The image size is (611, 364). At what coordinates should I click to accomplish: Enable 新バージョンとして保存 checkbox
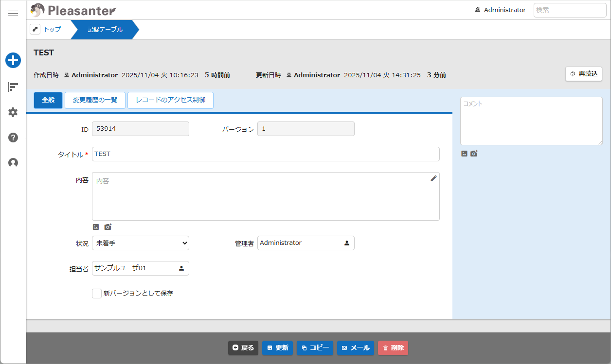click(97, 294)
